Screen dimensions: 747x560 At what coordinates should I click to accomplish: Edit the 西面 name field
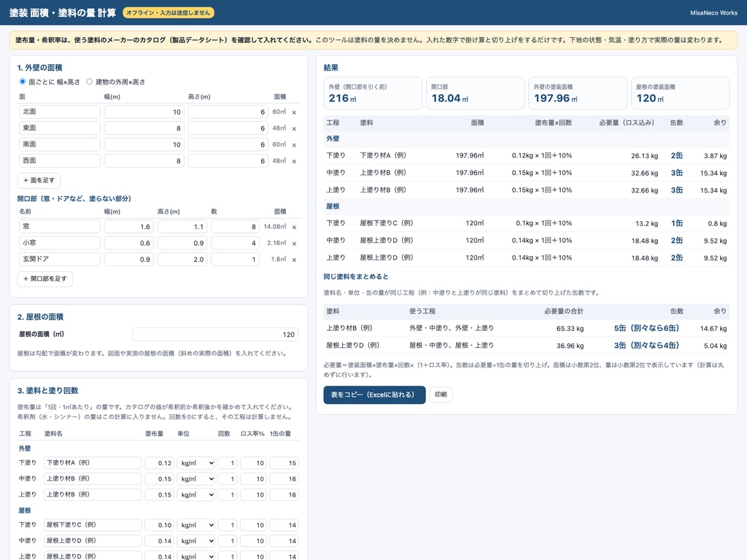60,160
